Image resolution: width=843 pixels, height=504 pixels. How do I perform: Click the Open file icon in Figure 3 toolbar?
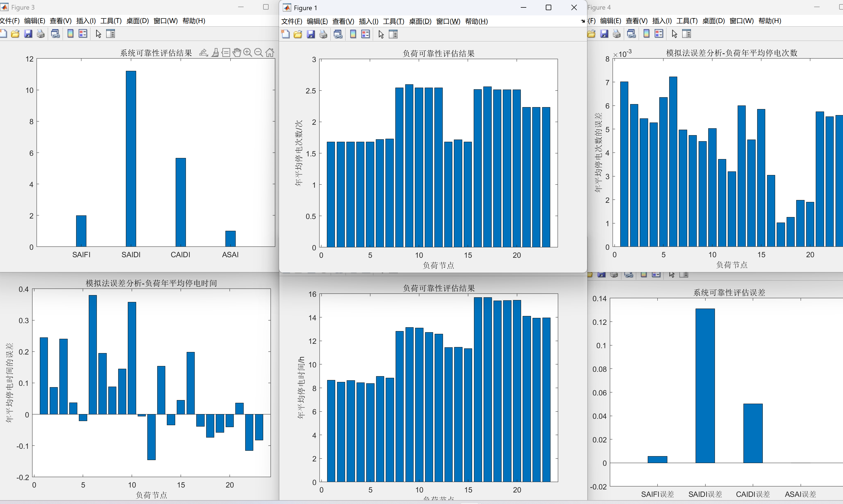tap(15, 34)
